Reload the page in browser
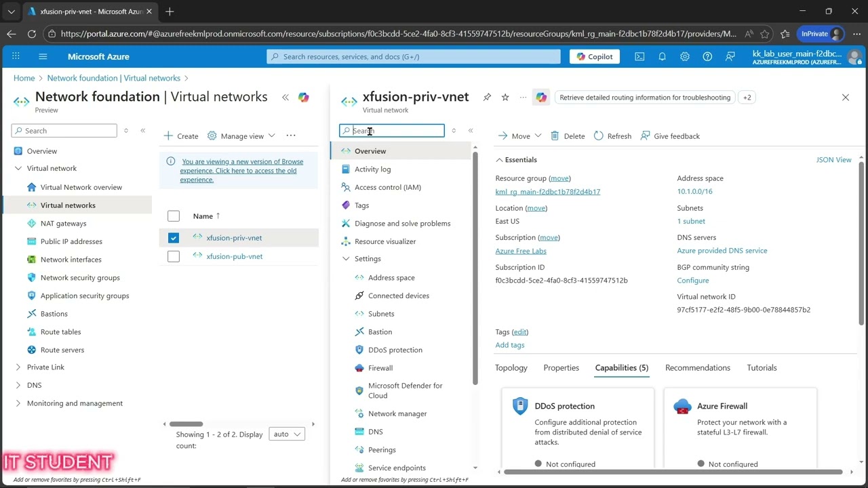 click(32, 34)
